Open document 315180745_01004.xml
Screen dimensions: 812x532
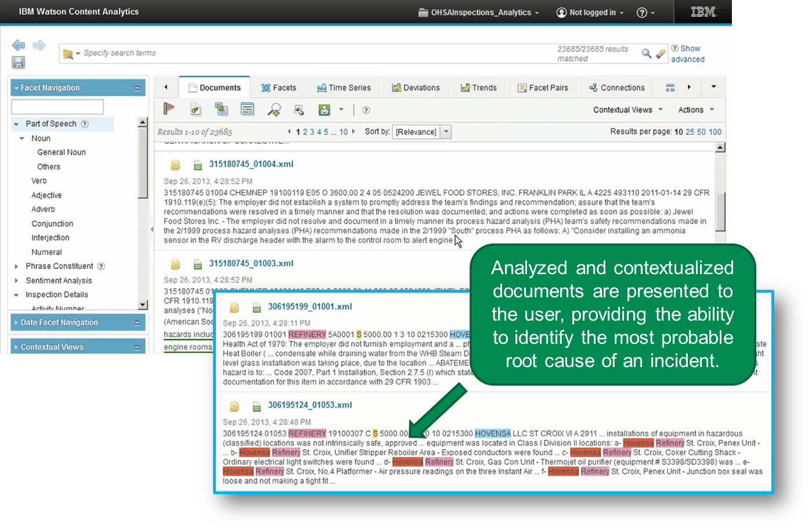click(x=251, y=164)
